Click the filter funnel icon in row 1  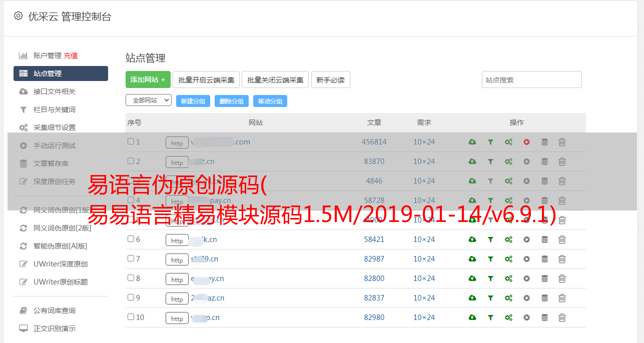point(490,142)
